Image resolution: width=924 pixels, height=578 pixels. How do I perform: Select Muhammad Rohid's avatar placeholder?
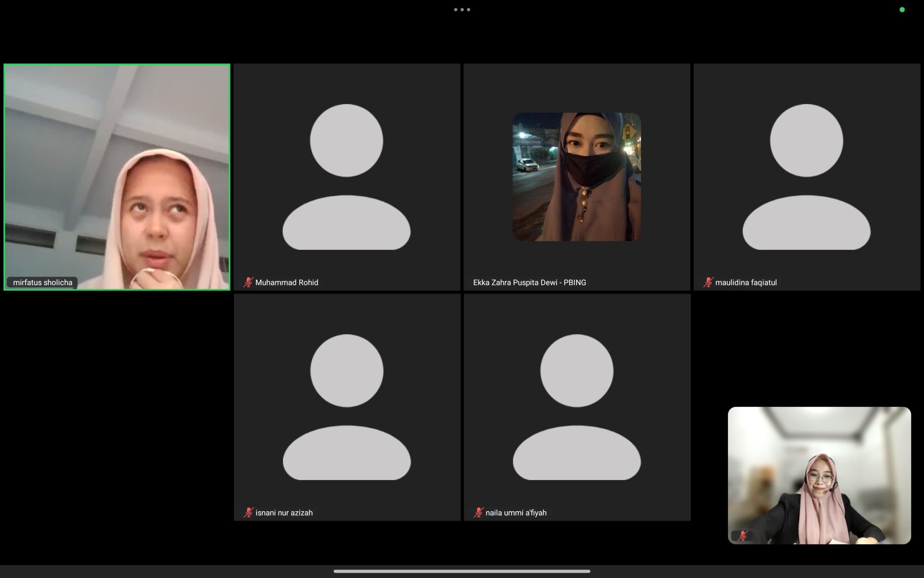tap(346, 177)
